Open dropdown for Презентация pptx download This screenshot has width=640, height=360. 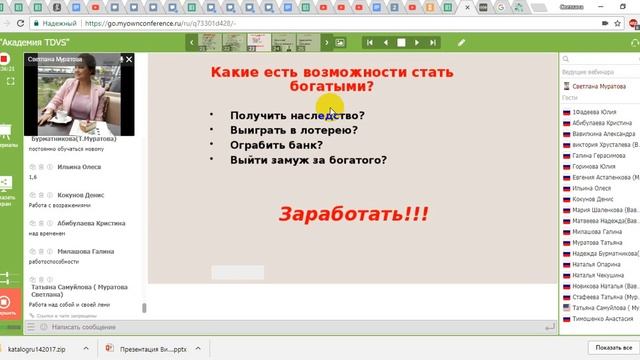point(198,349)
